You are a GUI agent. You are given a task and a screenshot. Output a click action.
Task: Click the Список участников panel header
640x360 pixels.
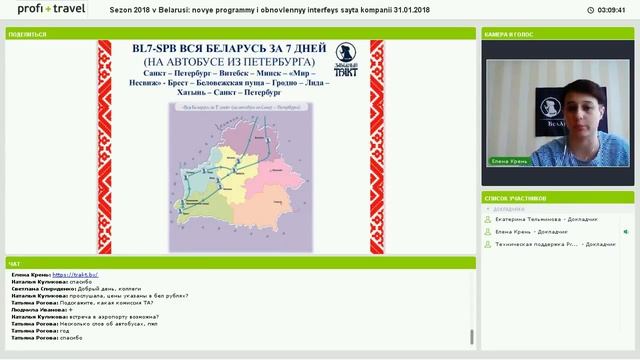[x=558, y=198]
